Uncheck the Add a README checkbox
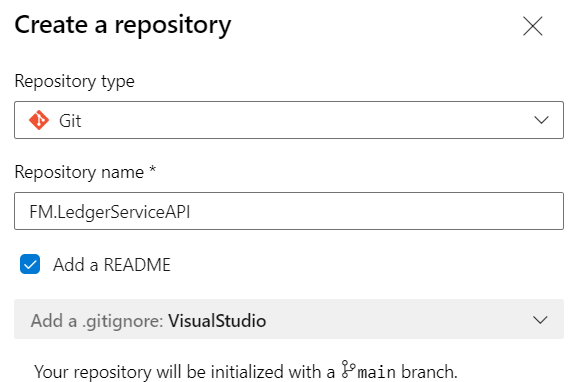Viewport: 573px width, 382px height. [30, 264]
